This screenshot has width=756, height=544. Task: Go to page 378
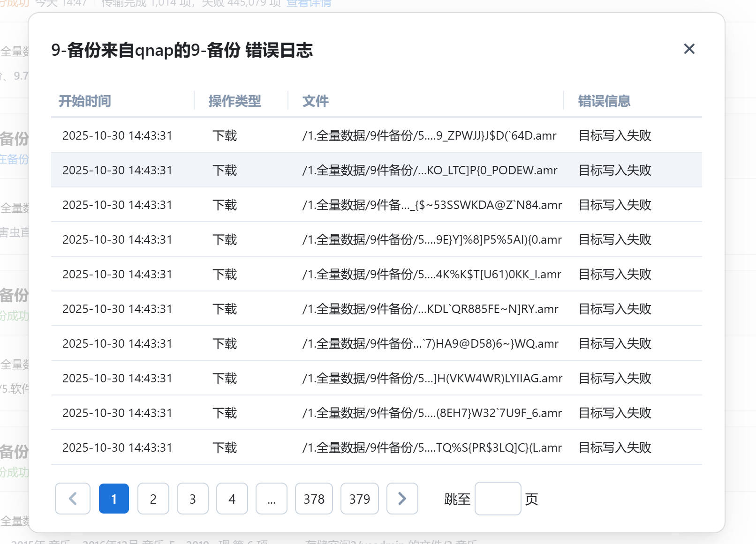(314, 499)
